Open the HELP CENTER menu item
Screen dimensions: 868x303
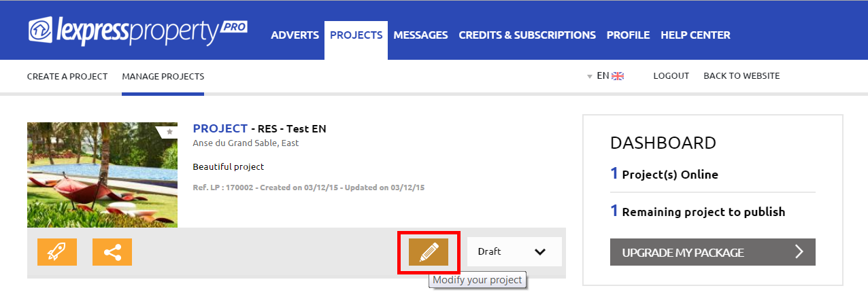[x=695, y=35]
